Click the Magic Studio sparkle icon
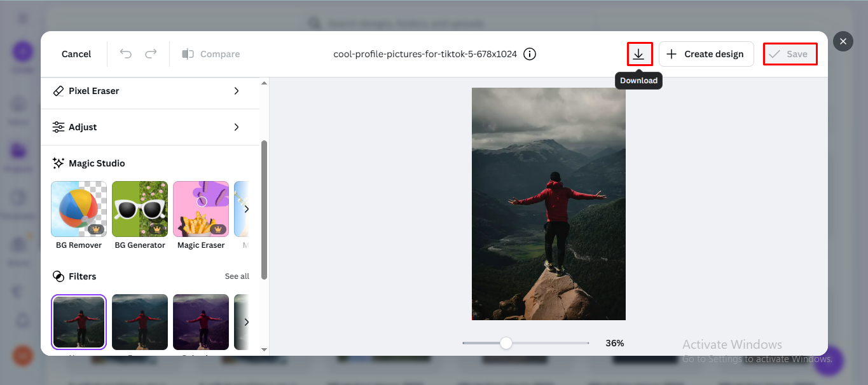 click(x=59, y=163)
